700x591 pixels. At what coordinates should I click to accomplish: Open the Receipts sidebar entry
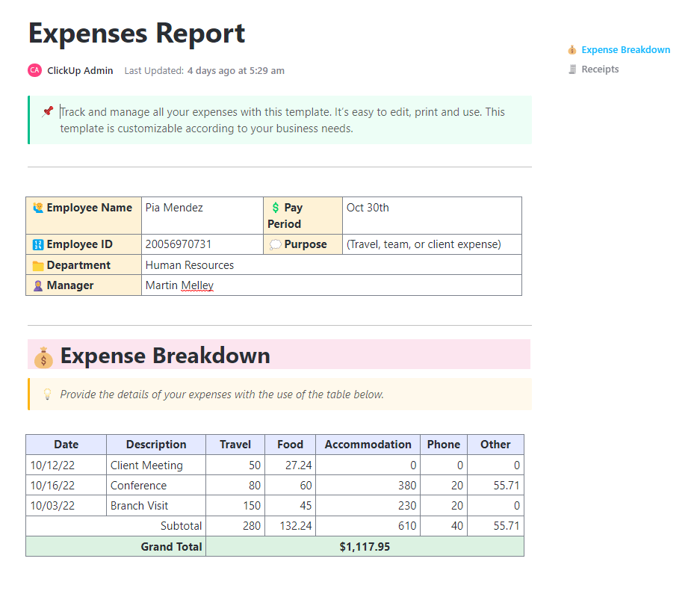(x=601, y=69)
